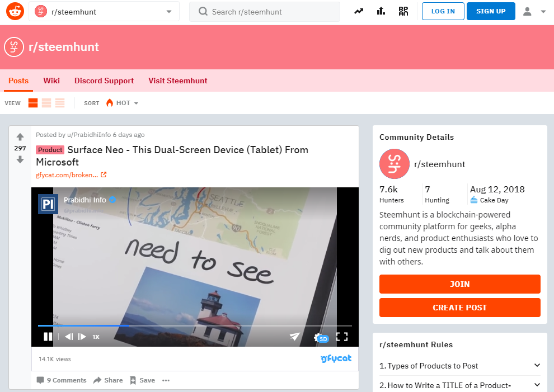Click the LOG IN button

click(443, 11)
